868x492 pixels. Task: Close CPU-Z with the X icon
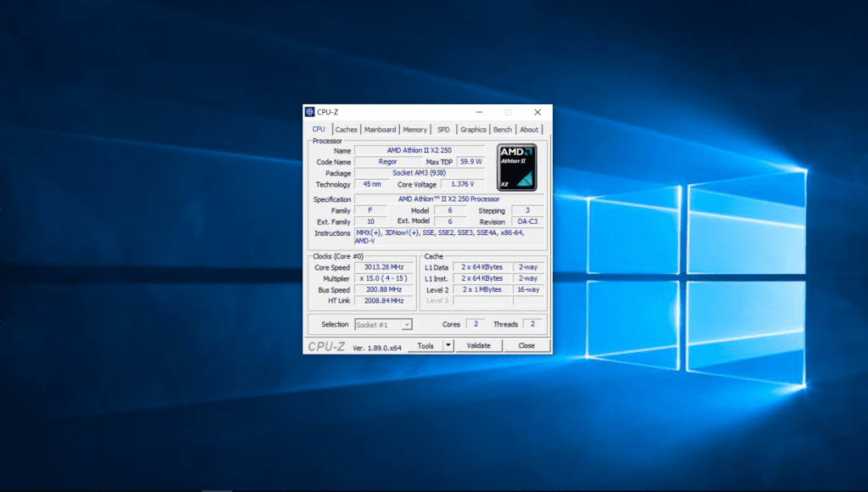pos(537,112)
